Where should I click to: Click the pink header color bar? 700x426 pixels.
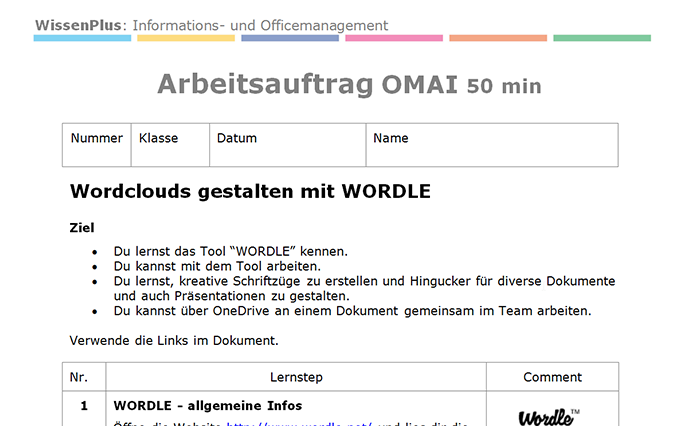click(x=394, y=38)
